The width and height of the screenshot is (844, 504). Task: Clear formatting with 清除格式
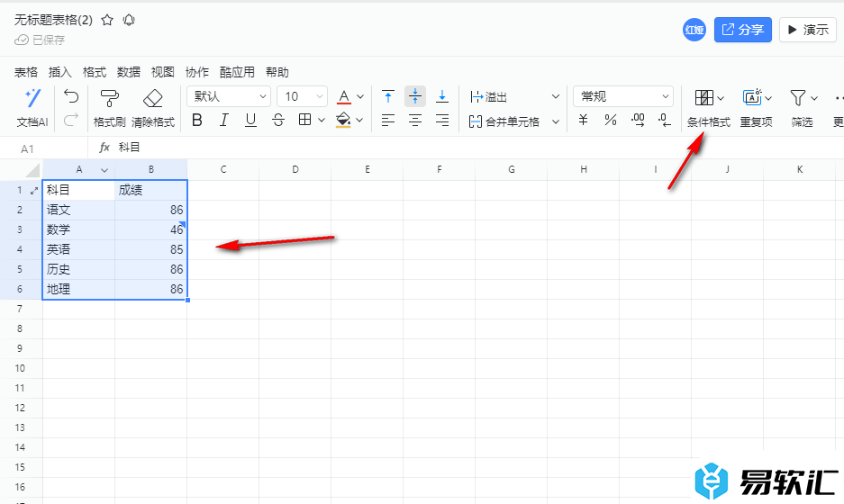[x=153, y=108]
